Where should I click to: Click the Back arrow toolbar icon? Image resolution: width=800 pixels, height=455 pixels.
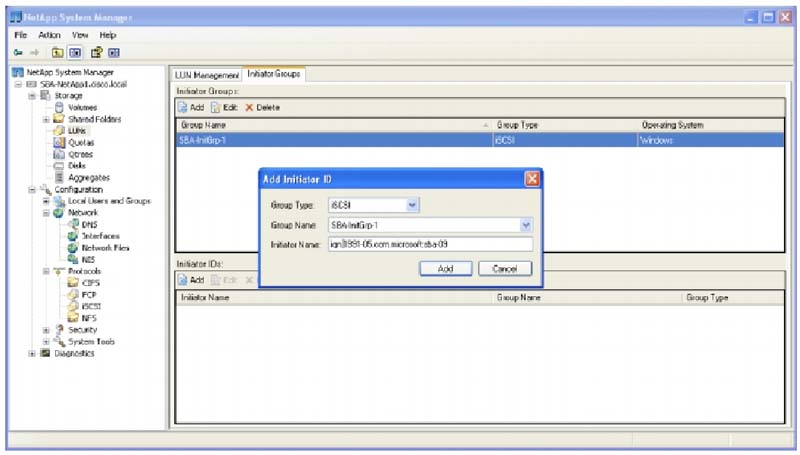[x=19, y=52]
